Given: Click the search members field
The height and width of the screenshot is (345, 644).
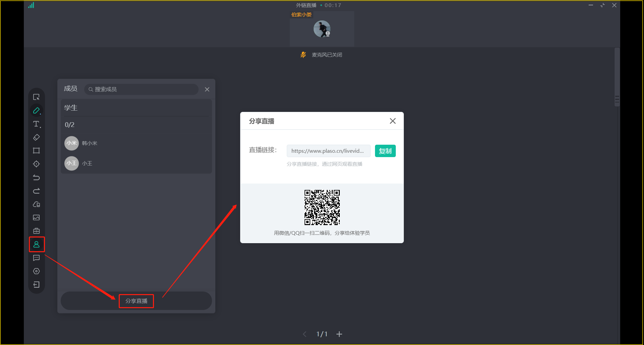Looking at the screenshot, I should 141,89.
